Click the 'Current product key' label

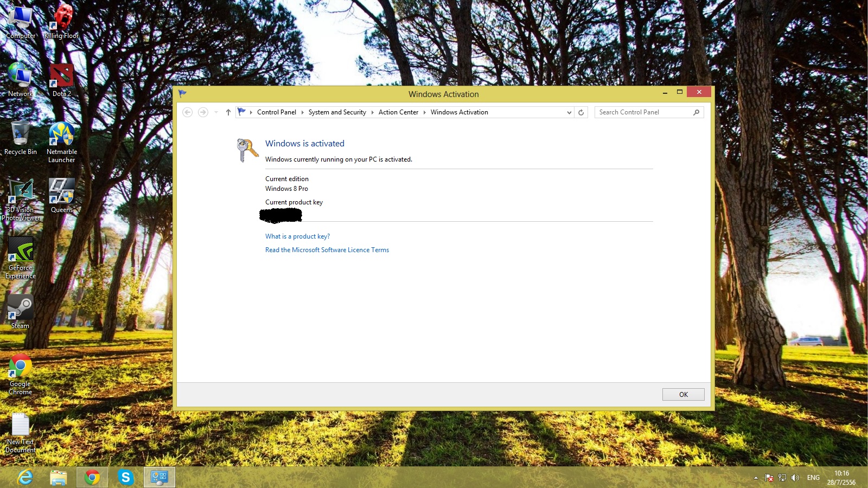point(294,202)
